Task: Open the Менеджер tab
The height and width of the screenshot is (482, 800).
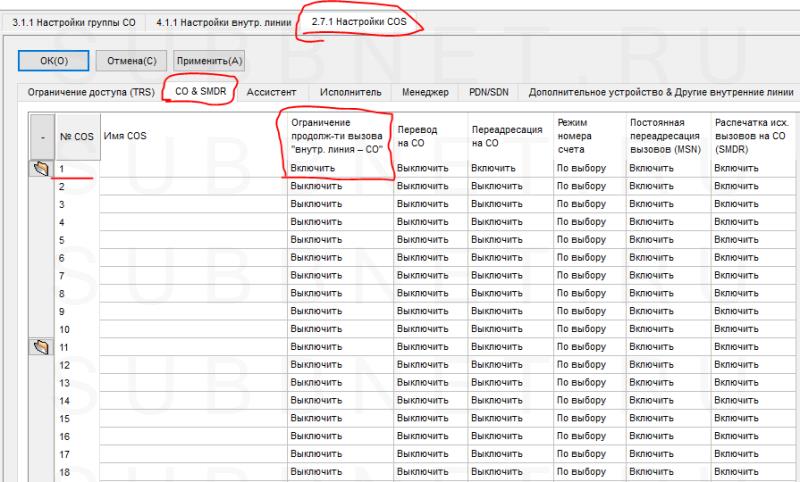Action: tap(425, 92)
